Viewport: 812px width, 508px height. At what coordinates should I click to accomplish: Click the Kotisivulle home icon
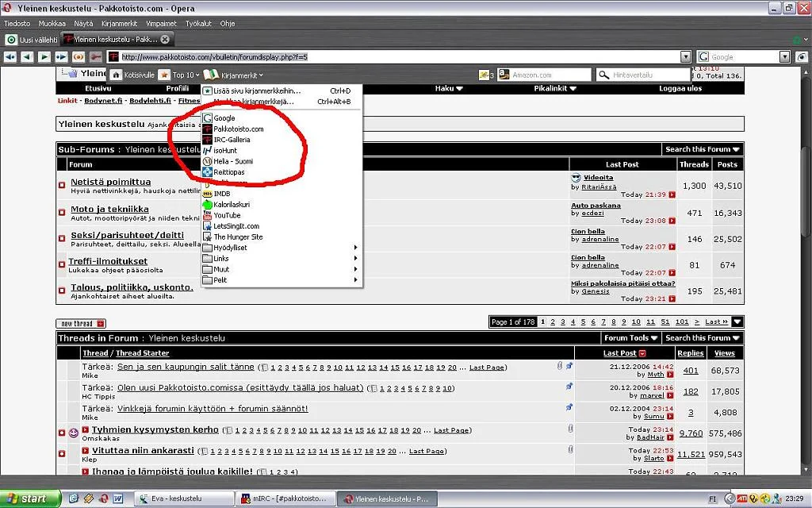click(x=117, y=75)
